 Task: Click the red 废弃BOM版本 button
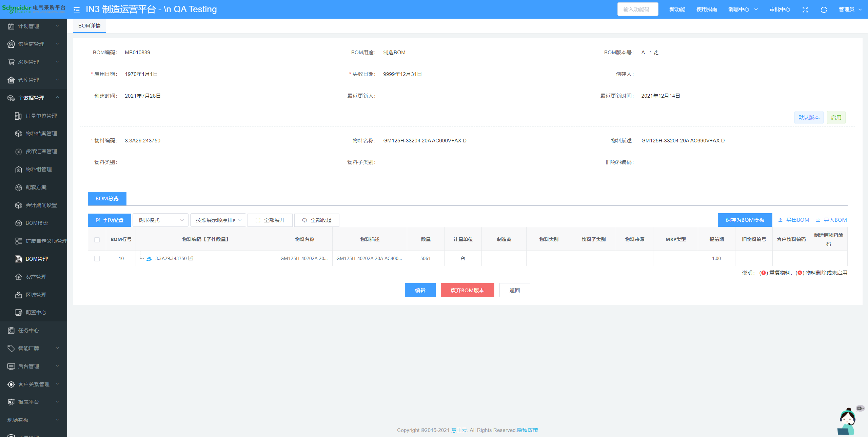pos(467,291)
